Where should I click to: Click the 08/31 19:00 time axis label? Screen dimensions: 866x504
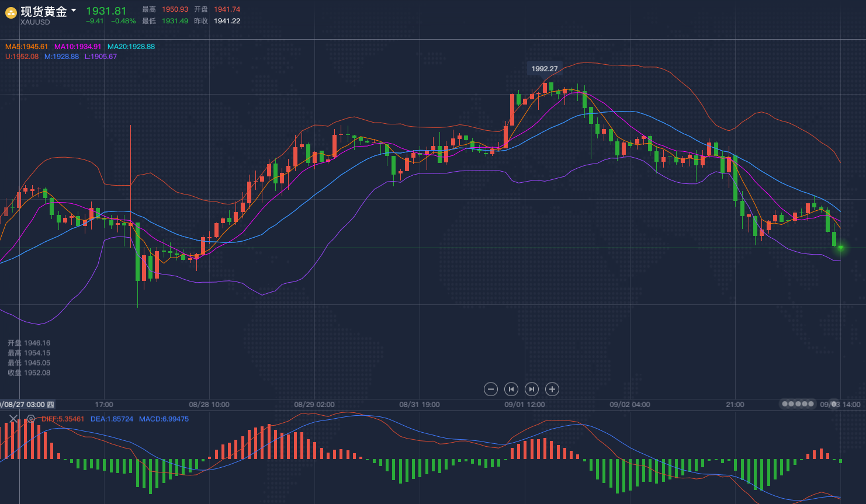click(420, 404)
